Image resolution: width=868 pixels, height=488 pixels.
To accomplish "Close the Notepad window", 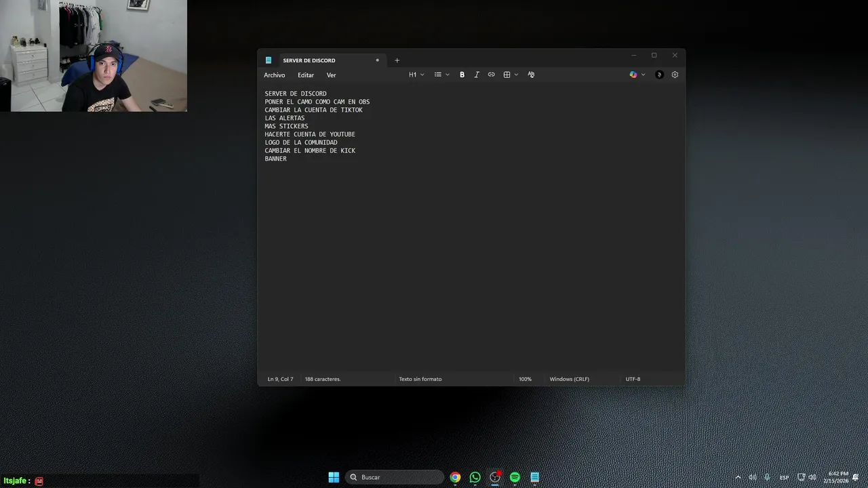I will tap(675, 56).
